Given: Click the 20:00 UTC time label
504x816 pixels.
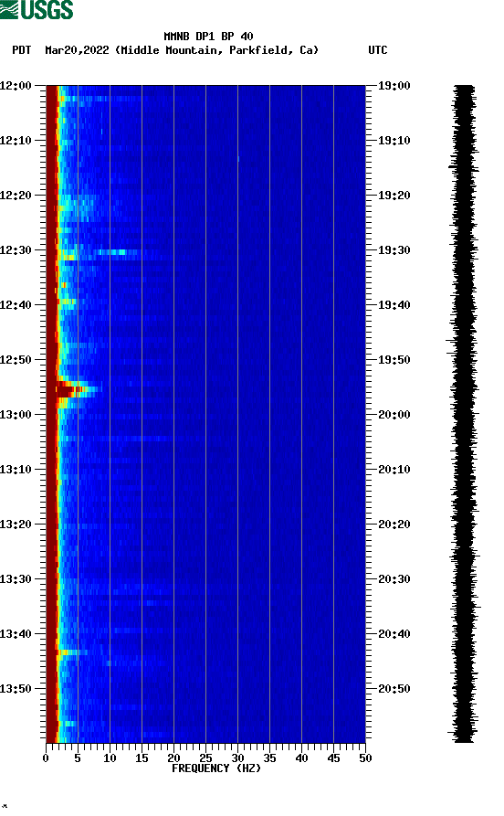Looking at the screenshot, I should pos(394,414).
